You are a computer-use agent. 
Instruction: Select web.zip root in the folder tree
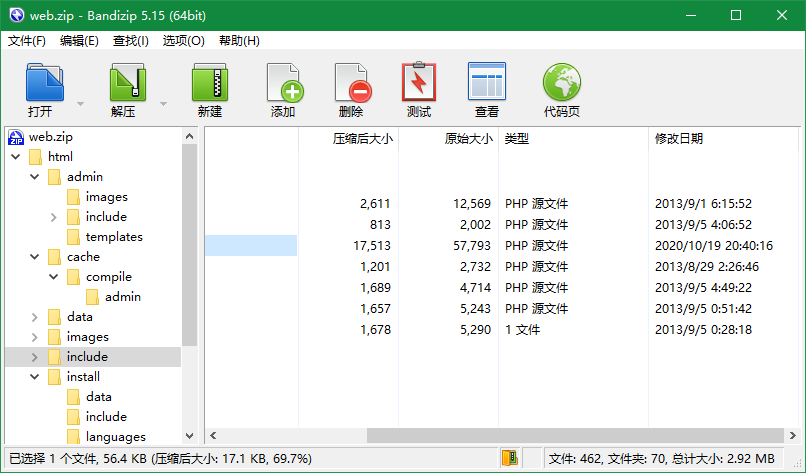coord(51,137)
